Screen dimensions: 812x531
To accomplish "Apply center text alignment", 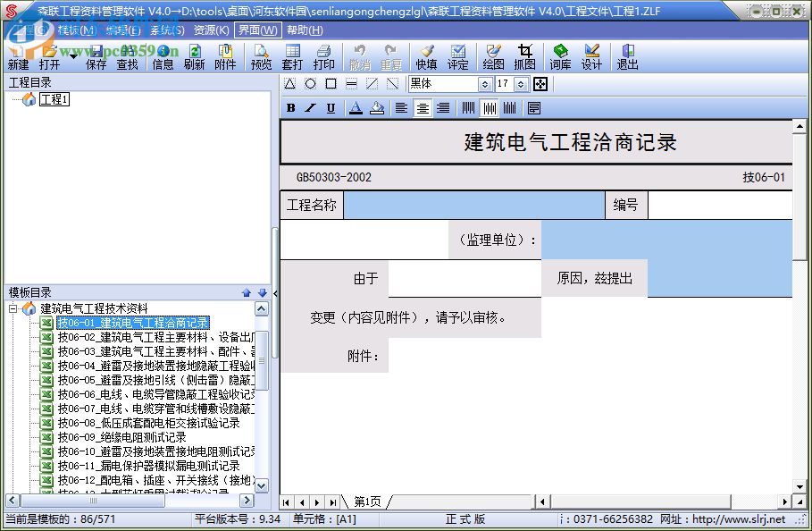I will coord(421,107).
